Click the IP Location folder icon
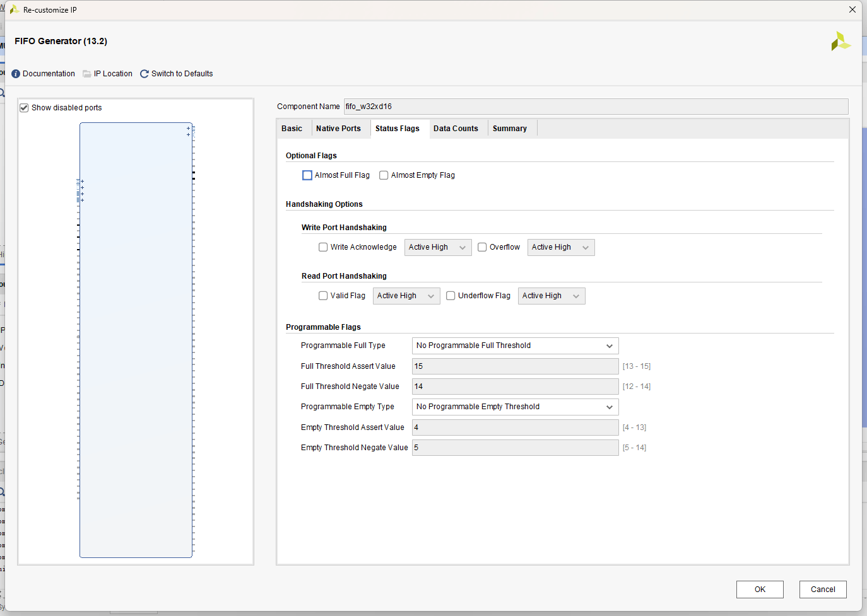Image resolution: width=867 pixels, height=616 pixels. (87, 74)
